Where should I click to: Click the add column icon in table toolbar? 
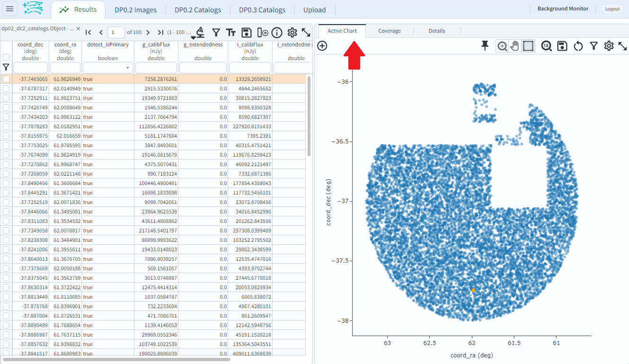click(x=263, y=32)
